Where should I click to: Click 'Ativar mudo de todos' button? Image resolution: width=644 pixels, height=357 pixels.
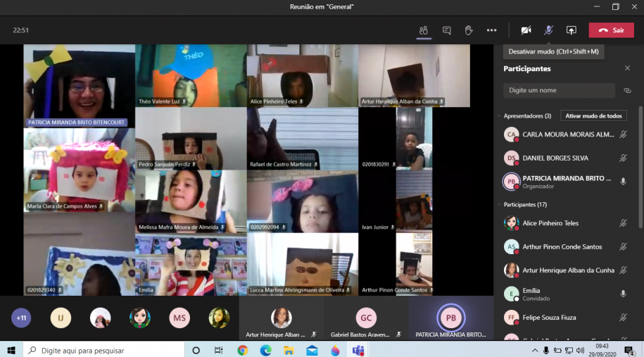tap(593, 116)
